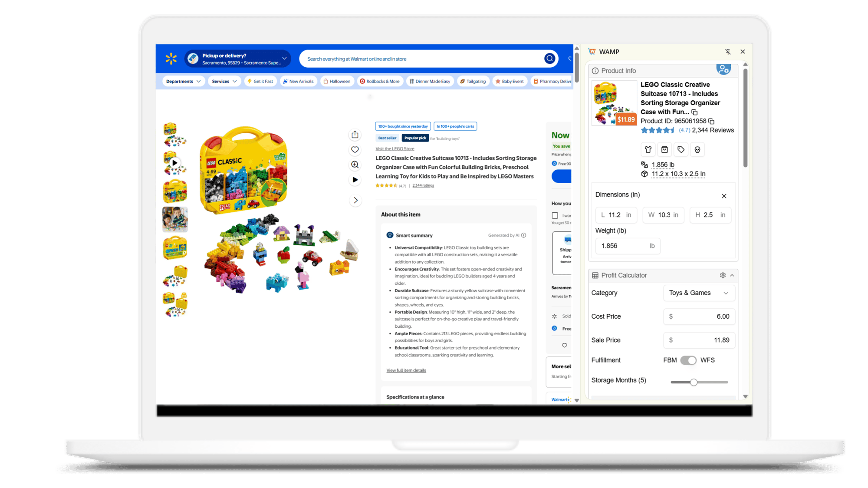Image resolution: width=868 pixels, height=488 pixels.
Task: Click the Smart summary badge icon
Action: click(x=390, y=235)
